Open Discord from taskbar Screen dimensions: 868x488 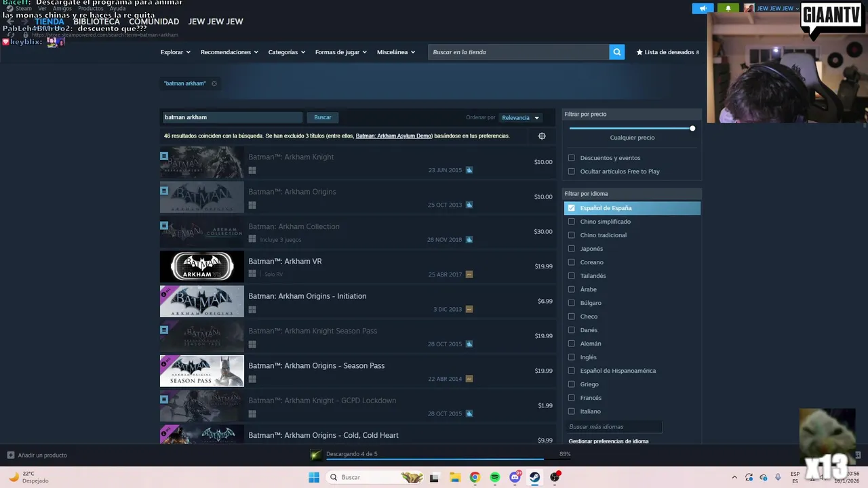click(x=515, y=477)
